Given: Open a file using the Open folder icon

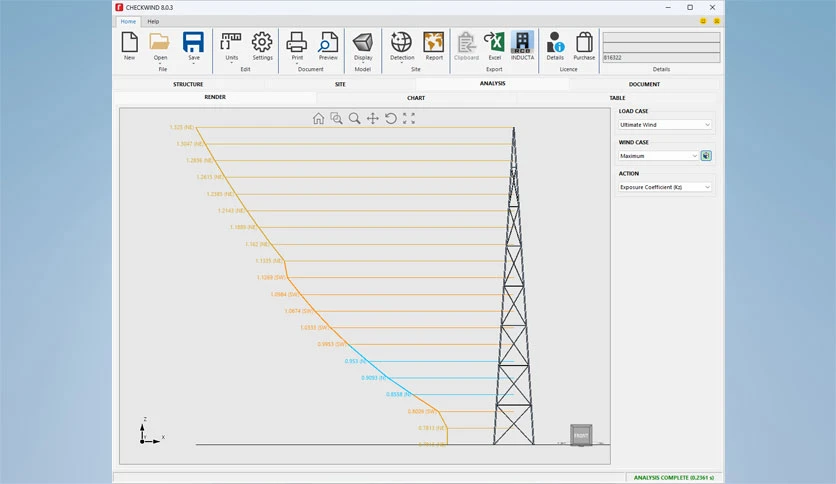Looking at the screenshot, I should [160, 45].
